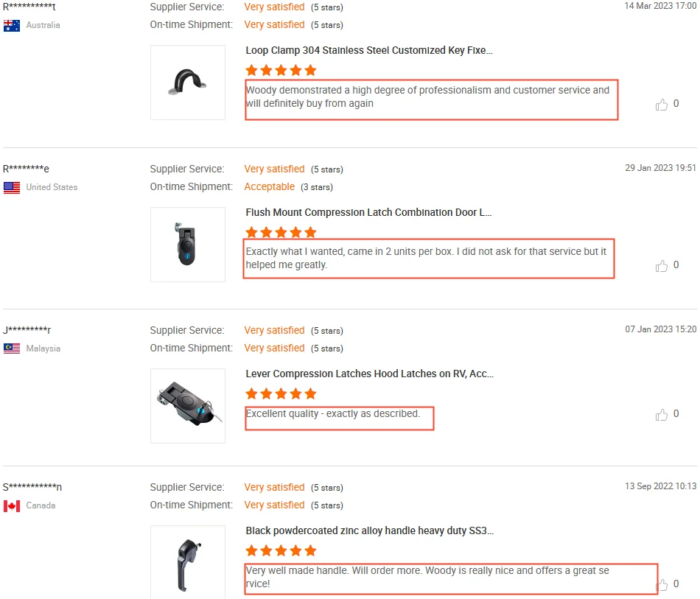
Task: Click the Excellent quality review text
Action: coord(333,414)
